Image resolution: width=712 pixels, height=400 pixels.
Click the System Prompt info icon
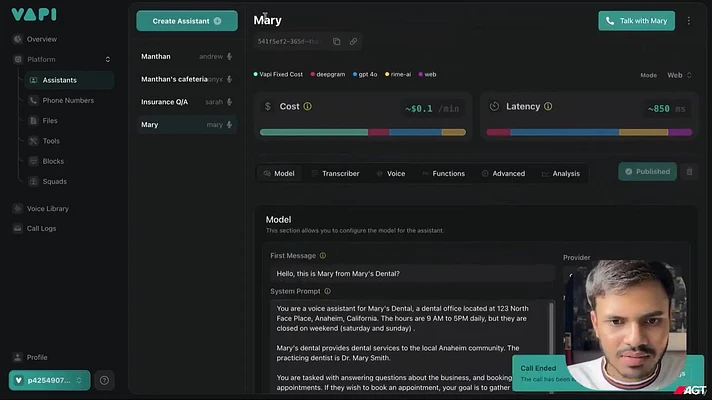(x=327, y=291)
